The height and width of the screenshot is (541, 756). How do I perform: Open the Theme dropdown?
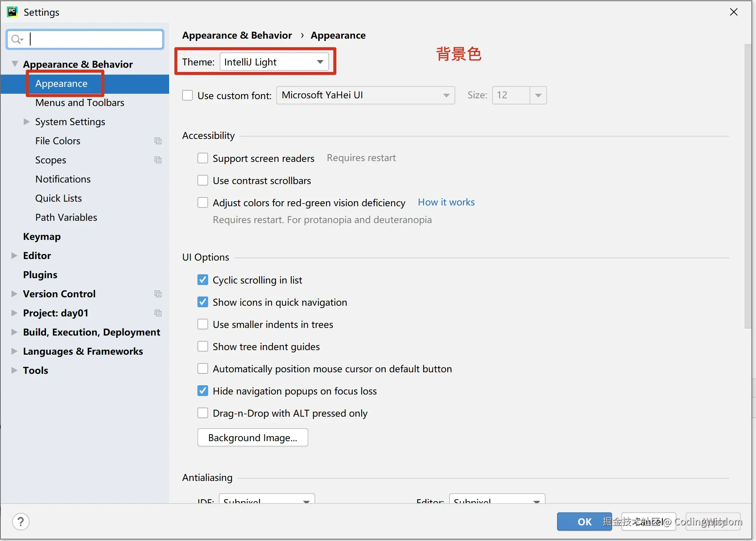tap(274, 62)
